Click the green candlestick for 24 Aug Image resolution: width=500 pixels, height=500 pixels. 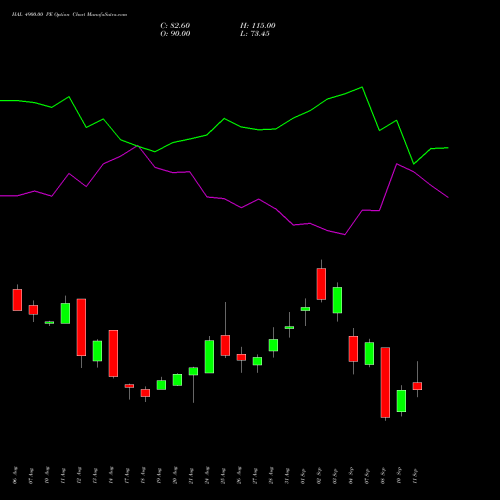coord(209,356)
